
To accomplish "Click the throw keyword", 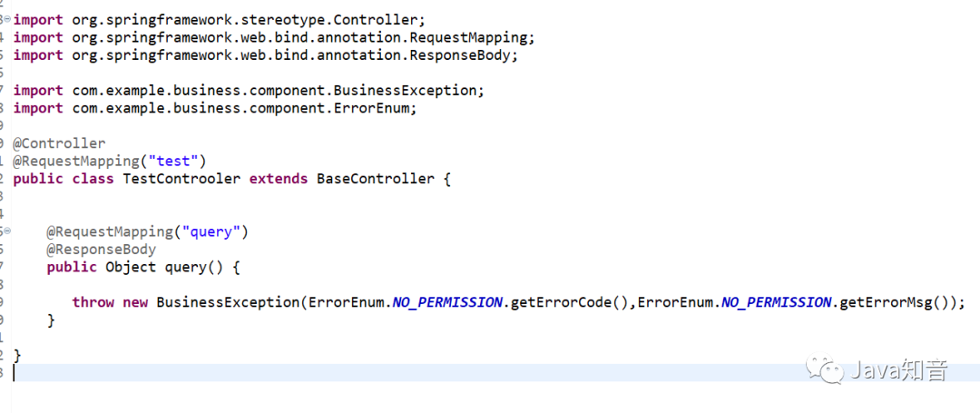I will (93, 302).
